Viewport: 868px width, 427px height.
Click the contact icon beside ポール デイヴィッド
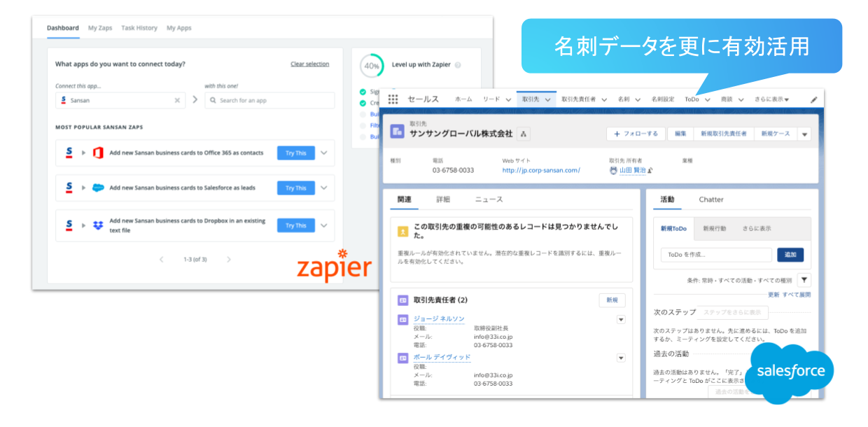click(x=402, y=358)
